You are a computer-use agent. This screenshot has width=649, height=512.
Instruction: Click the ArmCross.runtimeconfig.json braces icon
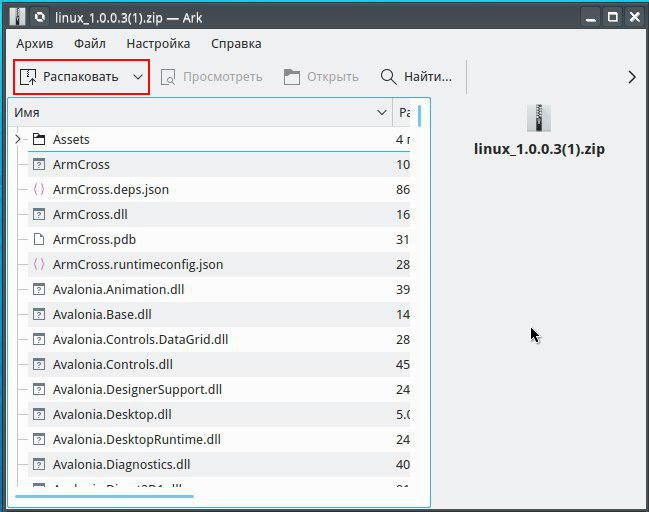pyautogui.click(x=39, y=264)
